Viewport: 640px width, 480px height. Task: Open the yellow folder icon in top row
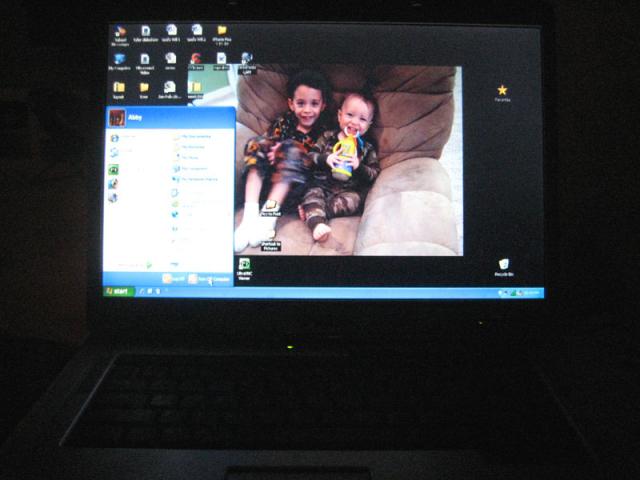pyautogui.click(x=222, y=32)
